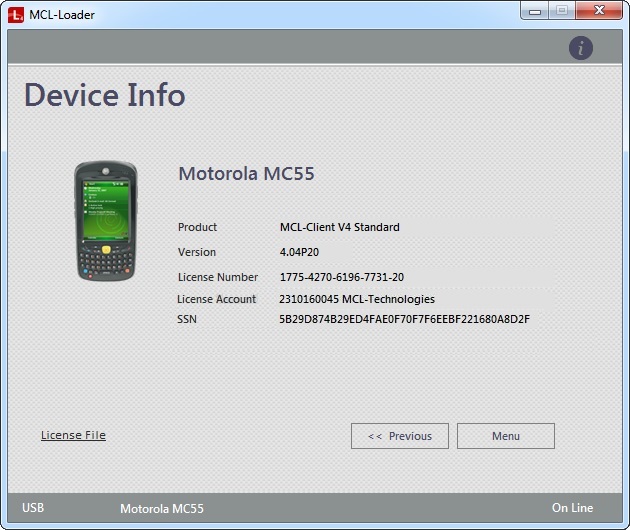Viewport: 630px width, 530px height.
Task: Select the Motorola MC55 device title
Action: pos(246,174)
